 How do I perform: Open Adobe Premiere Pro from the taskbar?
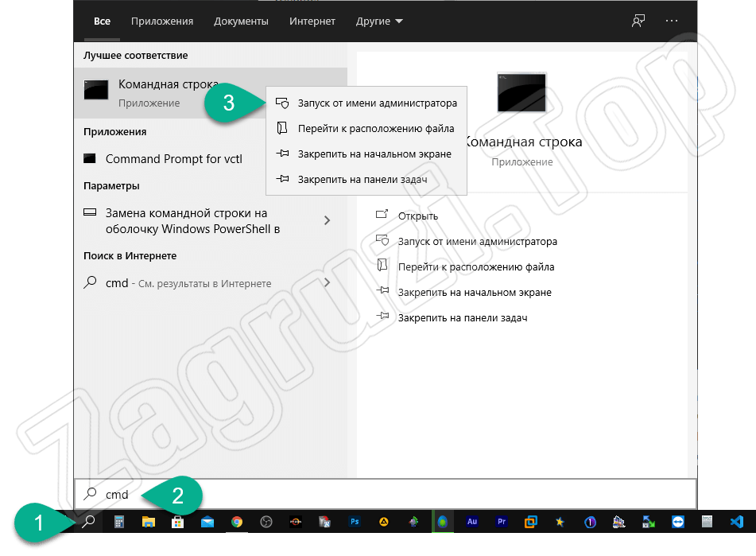pos(502,522)
